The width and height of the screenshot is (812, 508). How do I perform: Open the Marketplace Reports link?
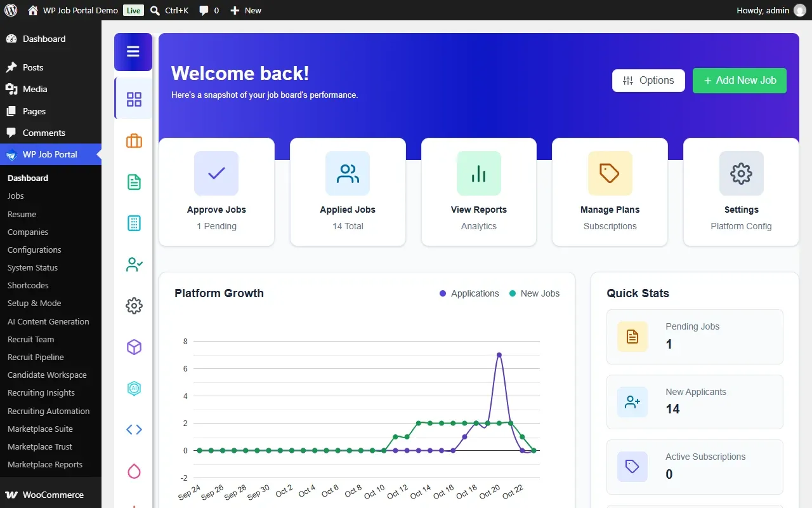click(x=45, y=464)
